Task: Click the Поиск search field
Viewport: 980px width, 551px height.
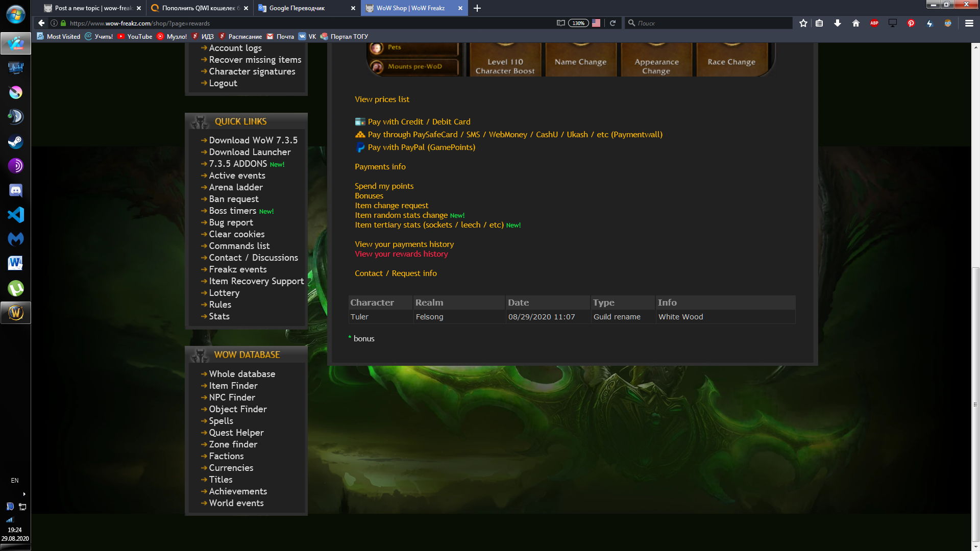Action: pos(709,23)
